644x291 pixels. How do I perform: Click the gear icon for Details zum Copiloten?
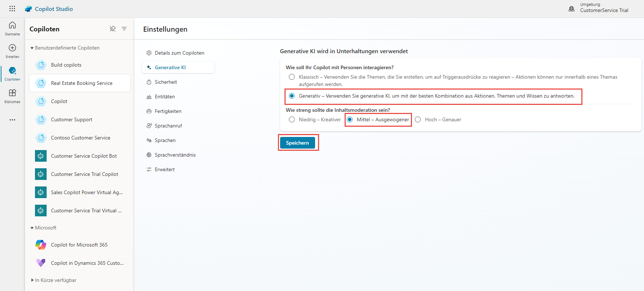tap(149, 53)
